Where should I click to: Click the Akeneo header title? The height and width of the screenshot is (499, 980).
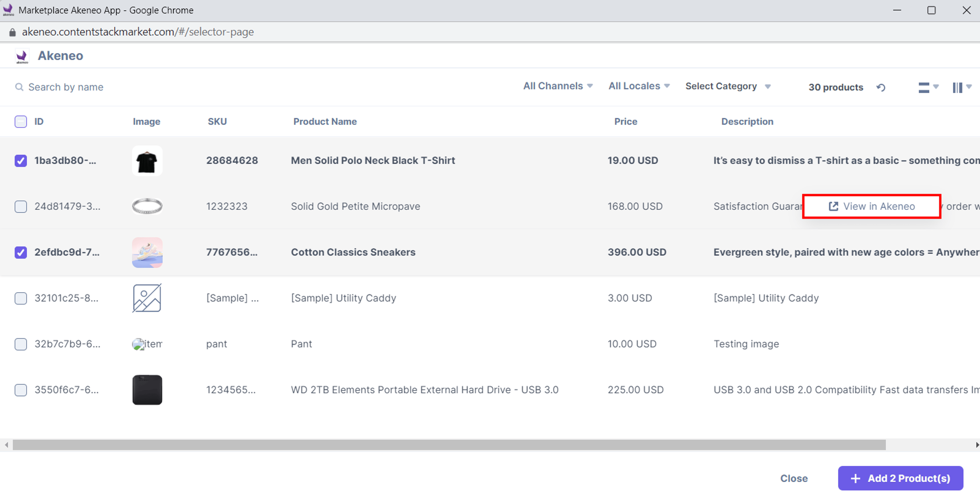click(x=60, y=56)
